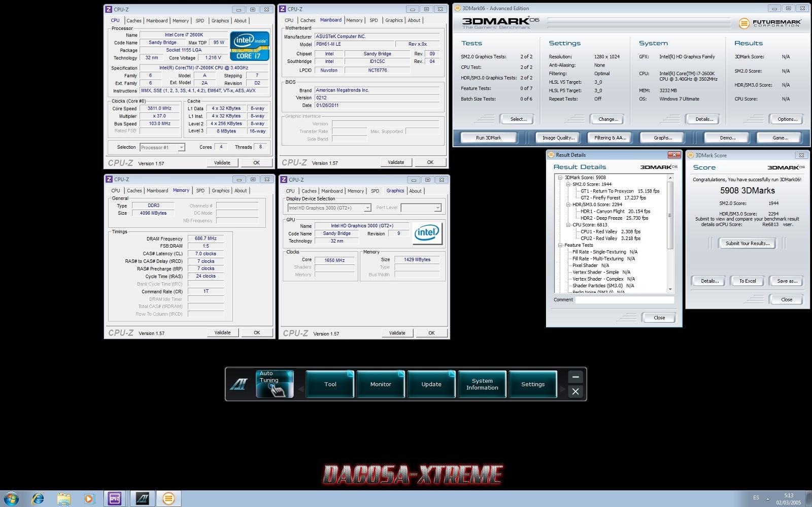This screenshot has height=507, width=812.
Task: Open the Tool menu in AI Suite
Action: [x=330, y=384]
